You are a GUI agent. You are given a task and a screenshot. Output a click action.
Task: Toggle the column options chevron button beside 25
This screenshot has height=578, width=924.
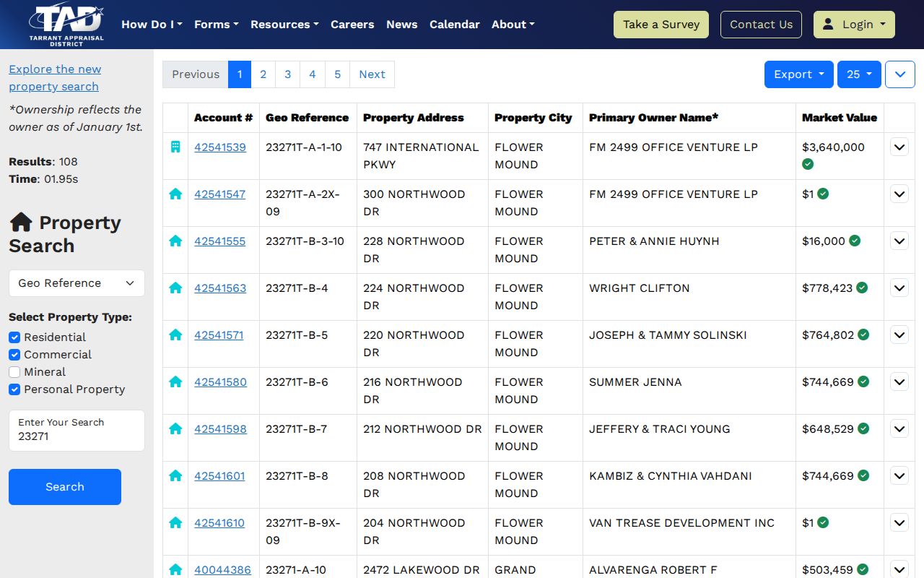(x=900, y=74)
